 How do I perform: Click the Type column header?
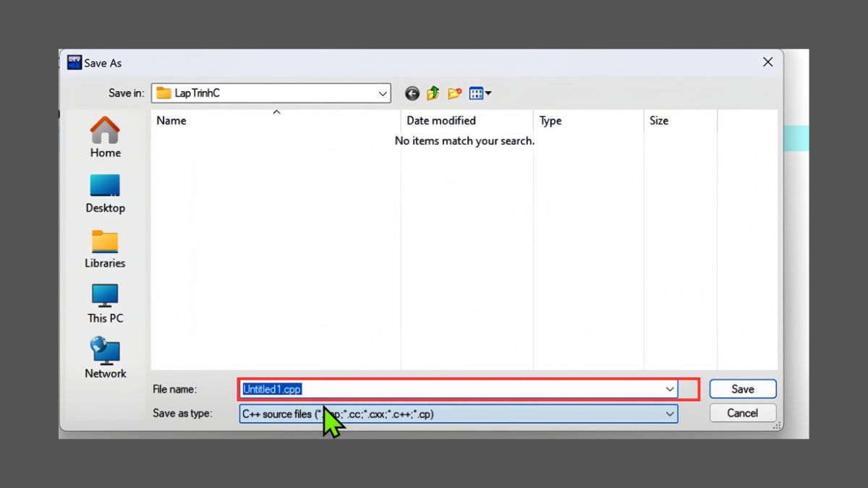550,120
